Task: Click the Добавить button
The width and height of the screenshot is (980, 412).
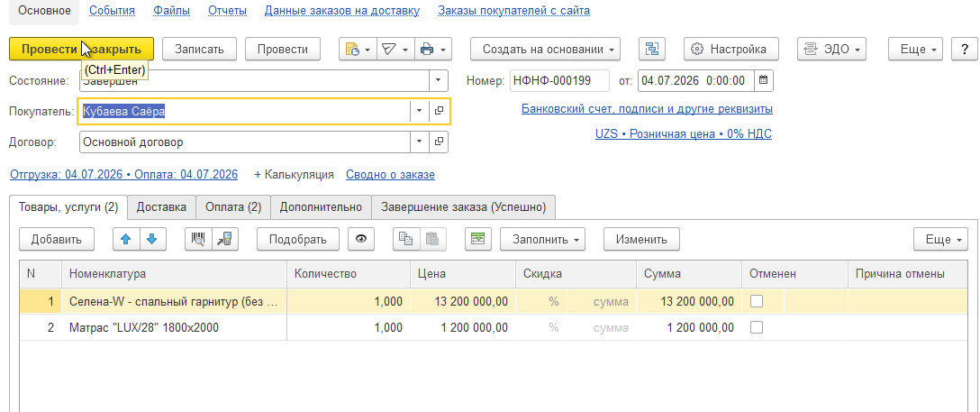Action: (x=56, y=239)
